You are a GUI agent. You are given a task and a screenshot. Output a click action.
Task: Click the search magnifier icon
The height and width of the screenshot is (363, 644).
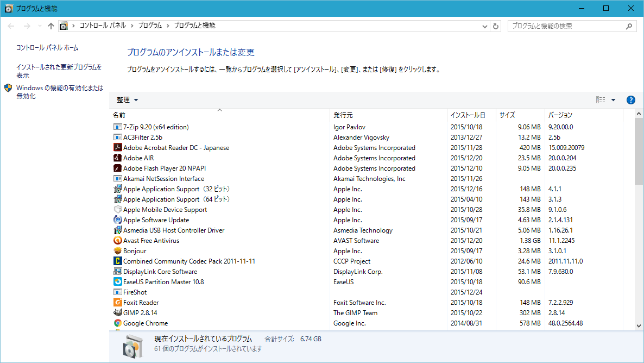click(x=629, y=26)
